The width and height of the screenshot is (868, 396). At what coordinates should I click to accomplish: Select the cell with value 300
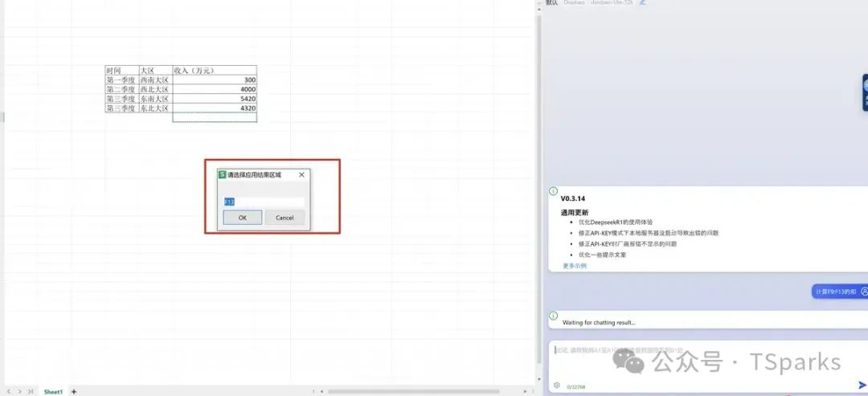[x=215, y=80]
